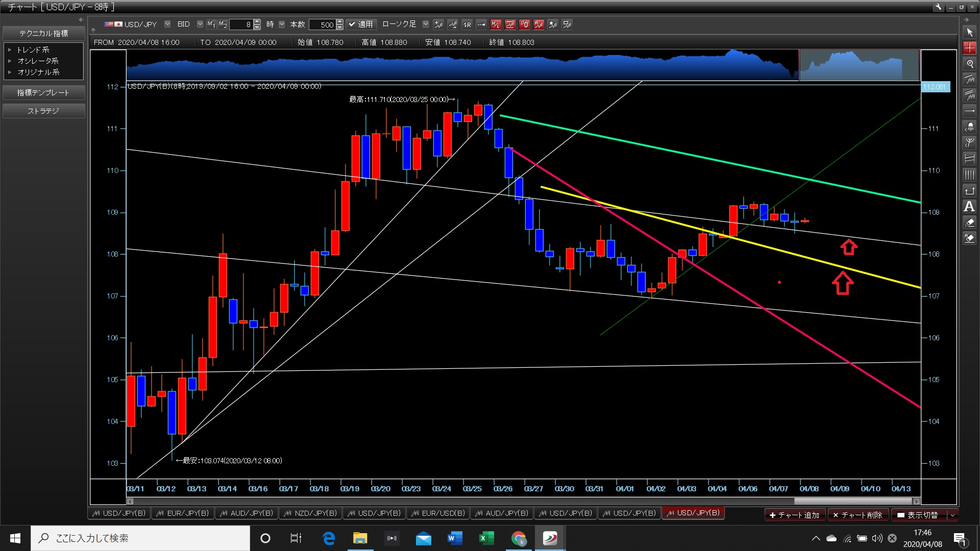Viewport: 980px width, 551px height.
Task: Toggle the M2 button in toolbar
Action: click(x=223, y=24)
